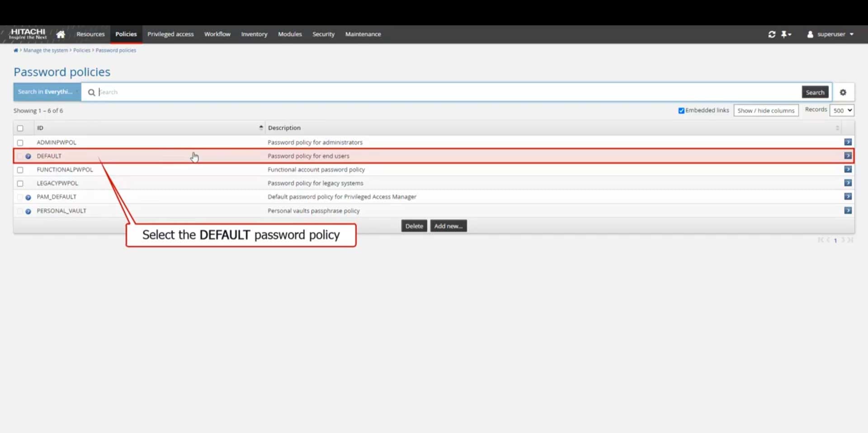This screenshot has height=433, width=868.
Task: Click the small home icon in the breadcrumb
Action: tap(16, 50)
